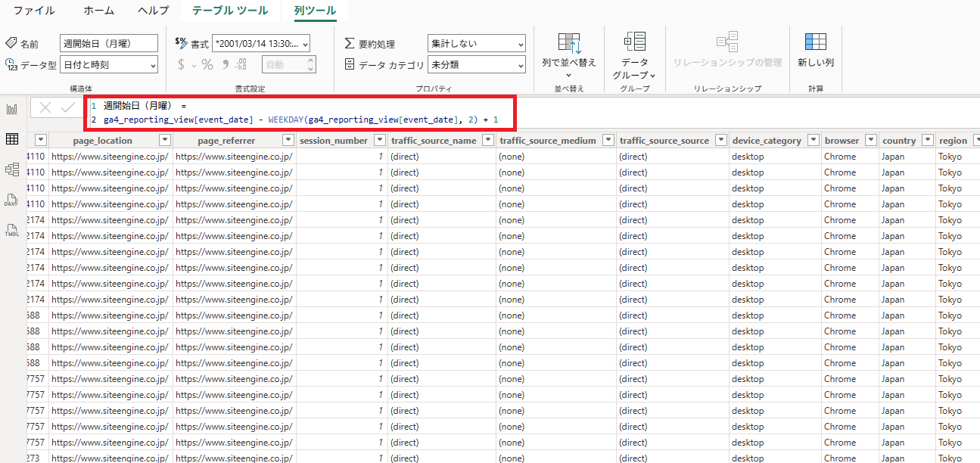Select the country column header

pos(899,141)
